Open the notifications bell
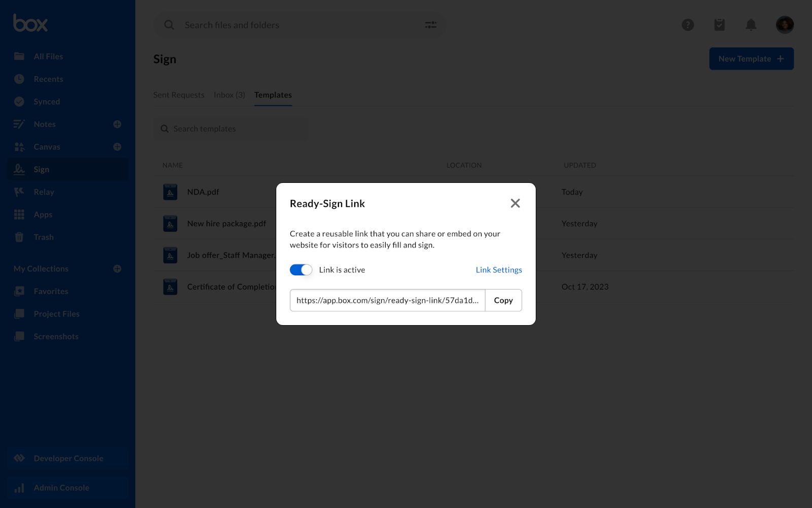Image resolution: width=812 pixels, height=508 pixels. point(751,25)
